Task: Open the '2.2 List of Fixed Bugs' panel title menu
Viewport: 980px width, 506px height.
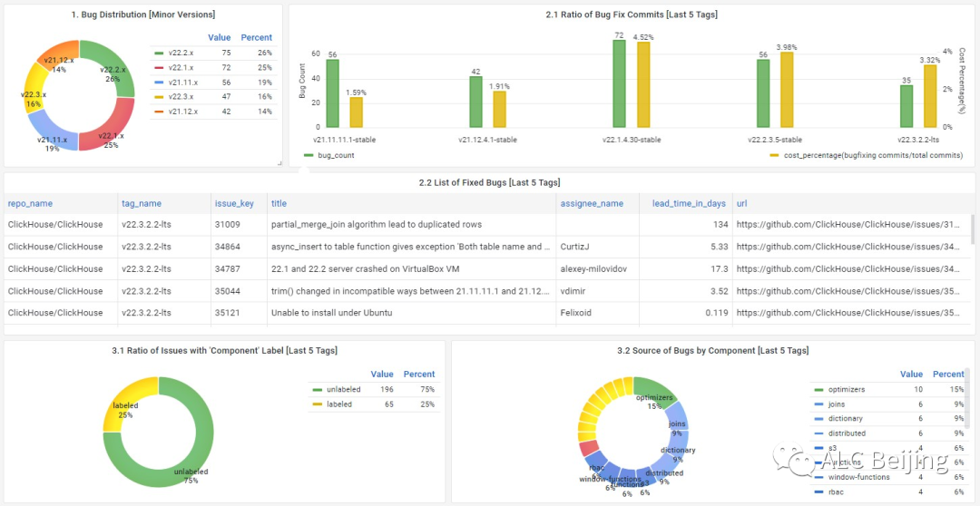Action: (x=489, y=182)
